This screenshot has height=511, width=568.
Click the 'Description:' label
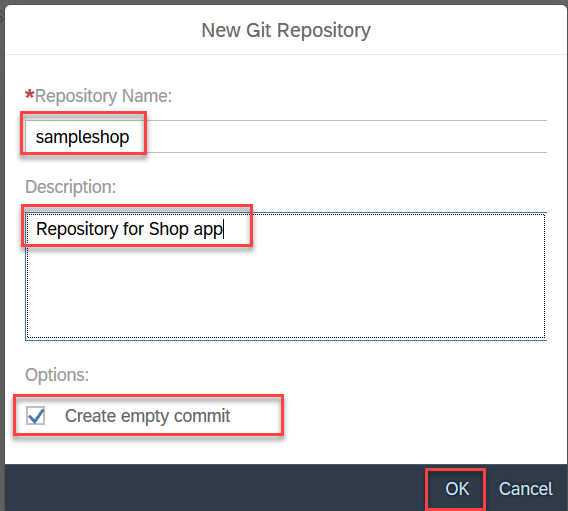[x=71, y=187]
